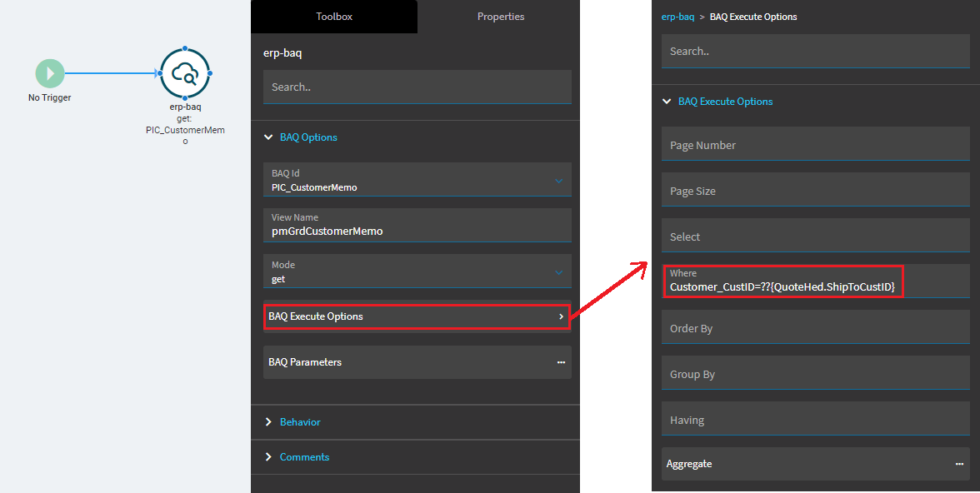The height and width of the screenshot is (493, 980).
Task: Collapse the BAQ Execute Options section
Action: tap(667, 102)
